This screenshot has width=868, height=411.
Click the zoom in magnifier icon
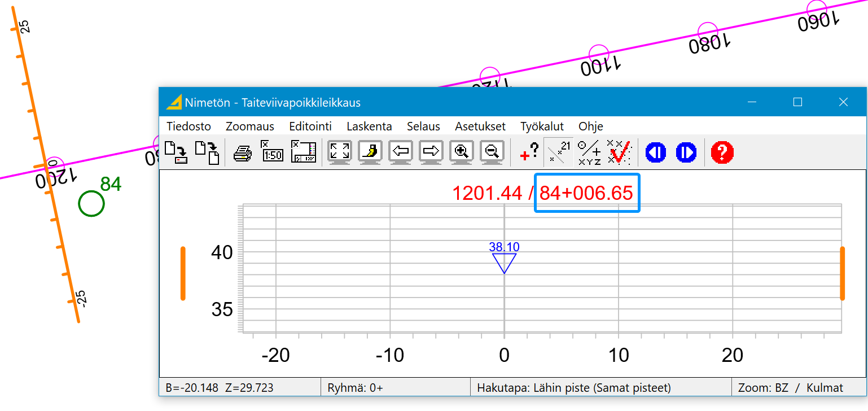click(462, 152)
